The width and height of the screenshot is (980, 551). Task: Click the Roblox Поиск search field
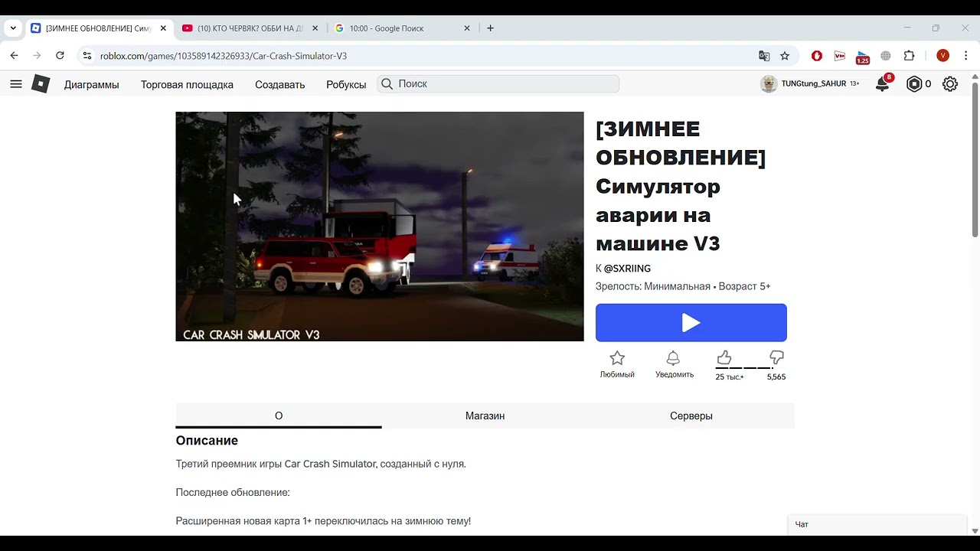coord(498,84)
